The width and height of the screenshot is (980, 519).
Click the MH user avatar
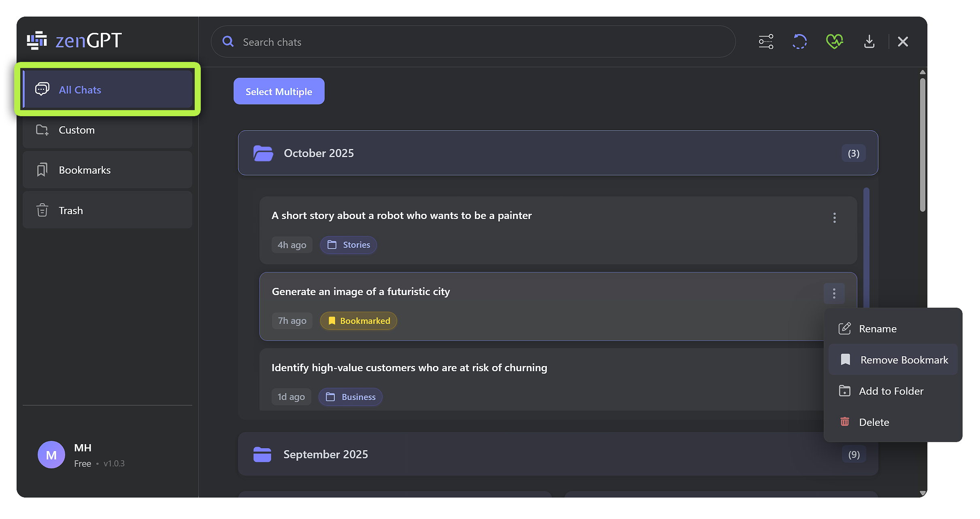(51, 455)
